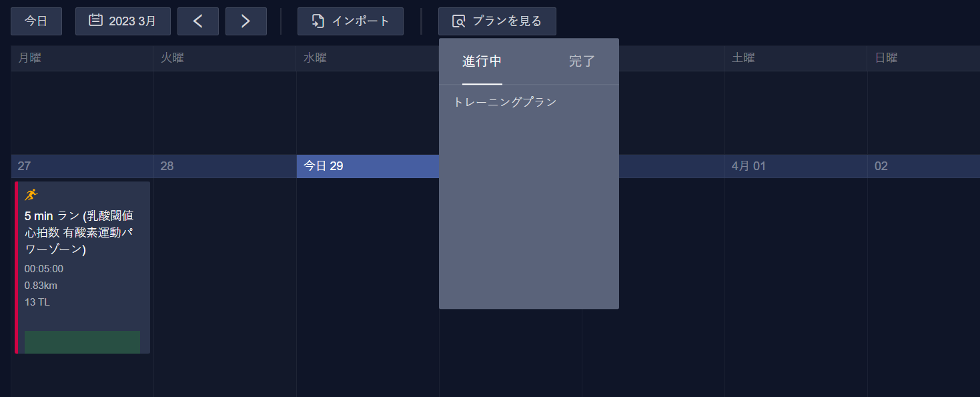
Task: Select トレーニングプラン in the list
Action: click(505, 102)
